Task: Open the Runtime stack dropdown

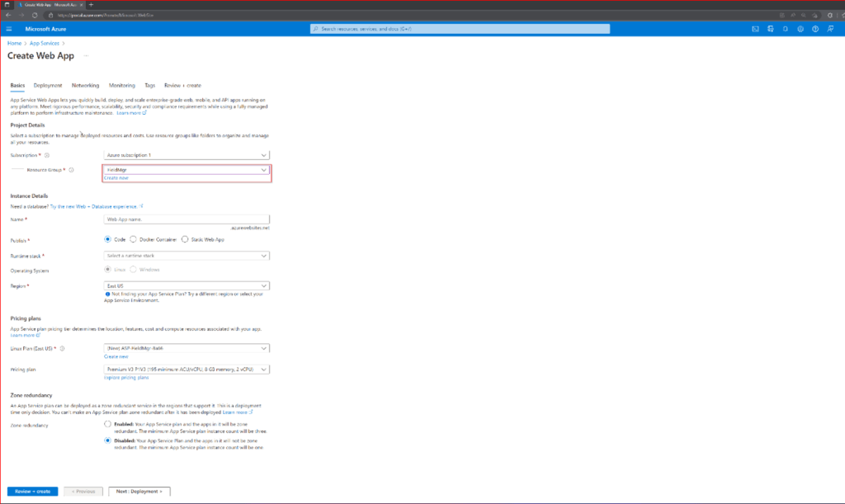Action: (186, 256)
